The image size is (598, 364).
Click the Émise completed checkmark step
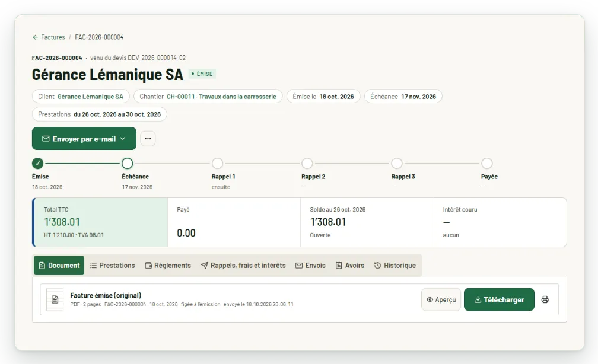tap(37, 164)
